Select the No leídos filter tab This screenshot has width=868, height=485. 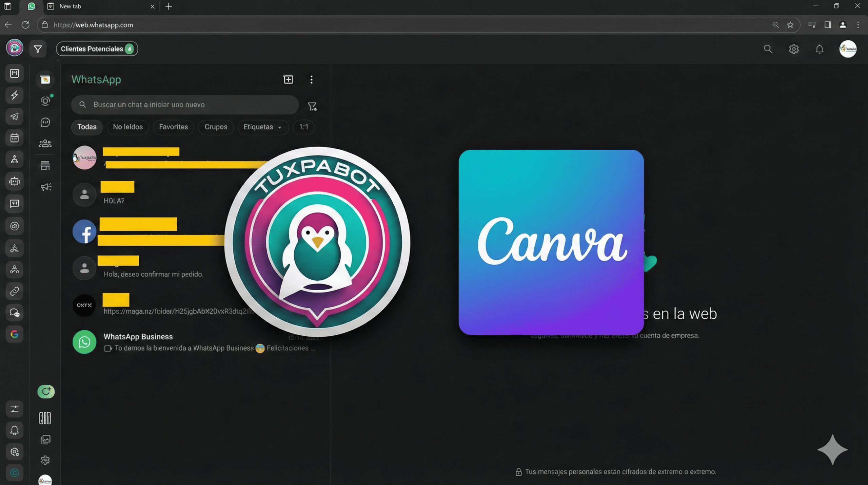click(x=127, y=127)
